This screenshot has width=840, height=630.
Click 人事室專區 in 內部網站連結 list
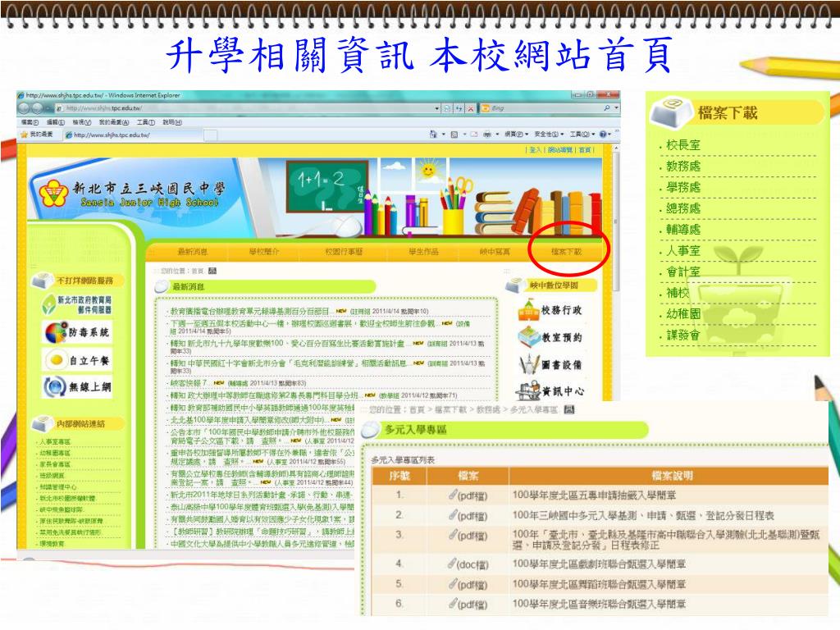[56, 442]
